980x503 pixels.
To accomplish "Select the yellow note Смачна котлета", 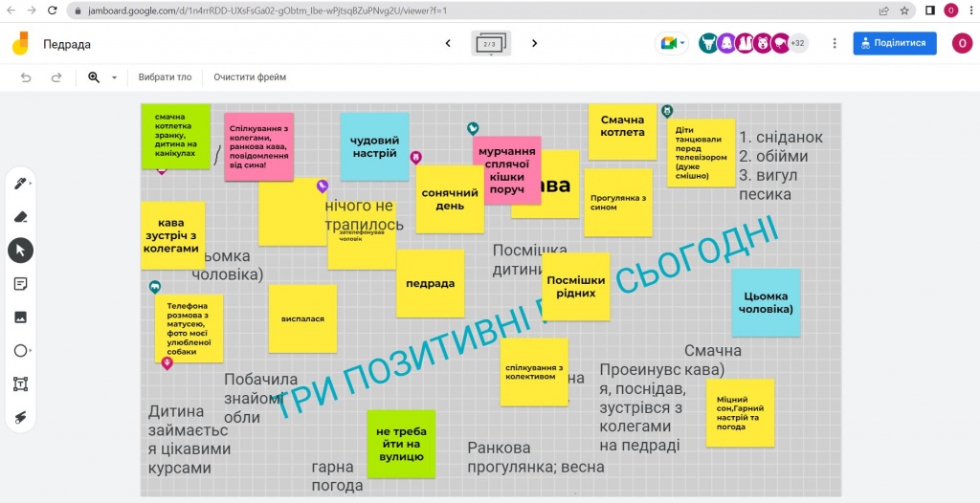I will click(x=622, y=131).
